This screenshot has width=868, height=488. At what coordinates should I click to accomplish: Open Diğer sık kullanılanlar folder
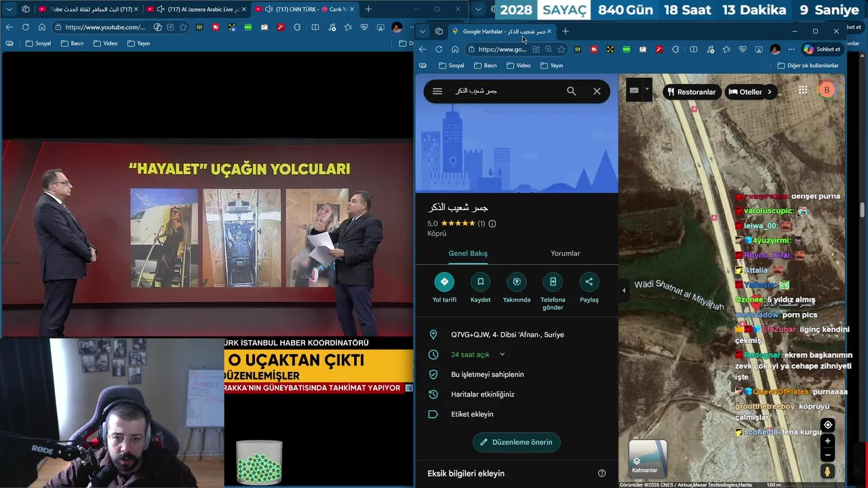(808, 66)
